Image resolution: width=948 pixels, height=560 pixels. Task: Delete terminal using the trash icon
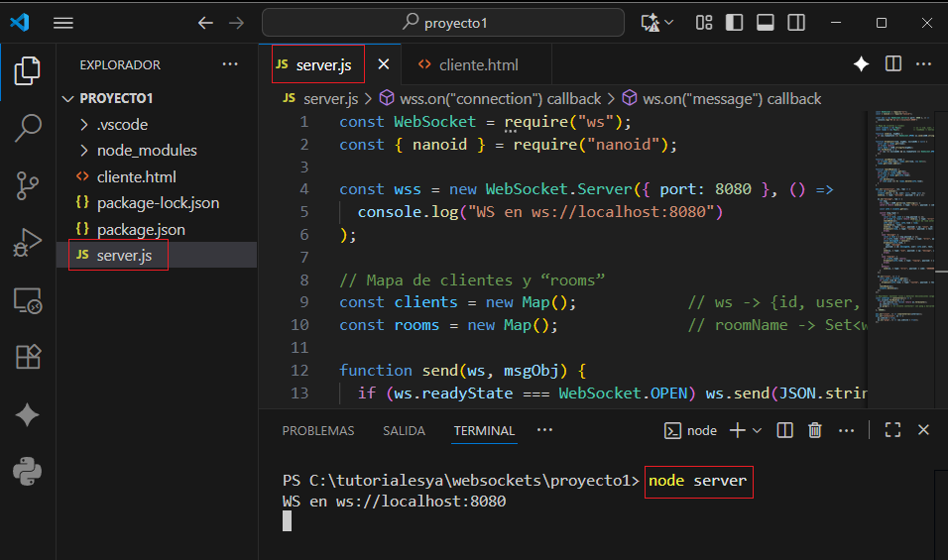[x=815, y=430]
